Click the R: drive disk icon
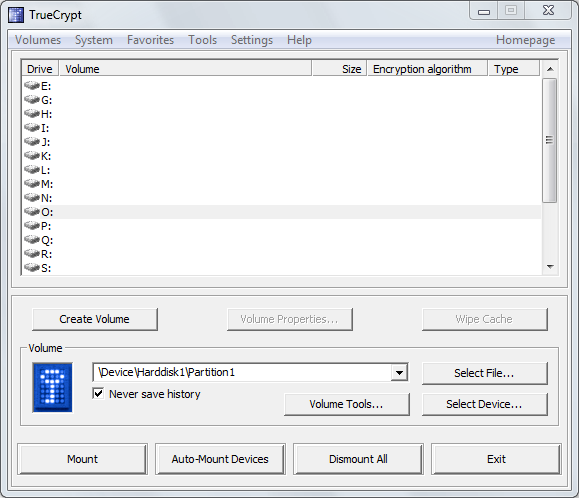Image resolution: width=579 pixels, height=498 pixels. [32, 254]
